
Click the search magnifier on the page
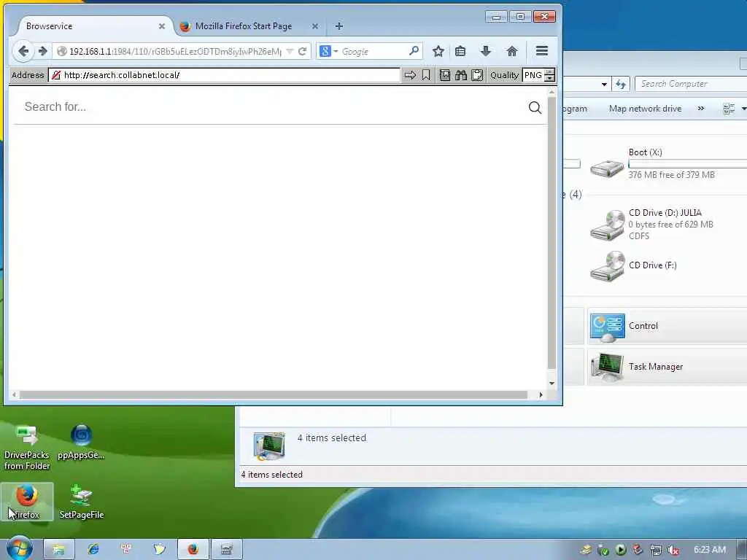click(535, 107)
